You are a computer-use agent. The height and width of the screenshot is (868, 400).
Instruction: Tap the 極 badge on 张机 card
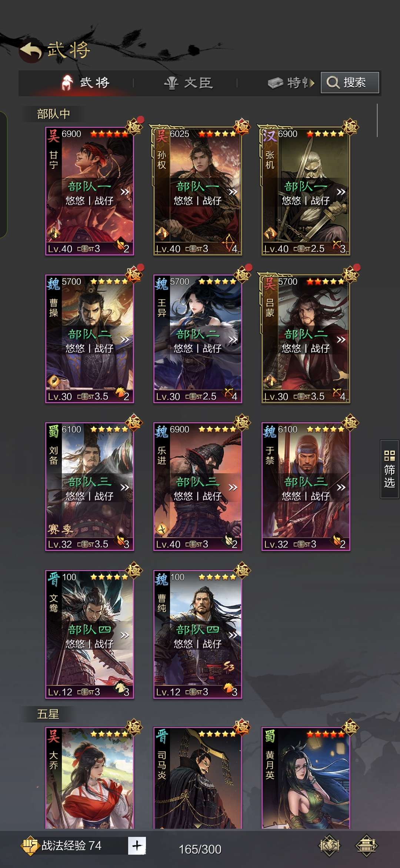350,127
